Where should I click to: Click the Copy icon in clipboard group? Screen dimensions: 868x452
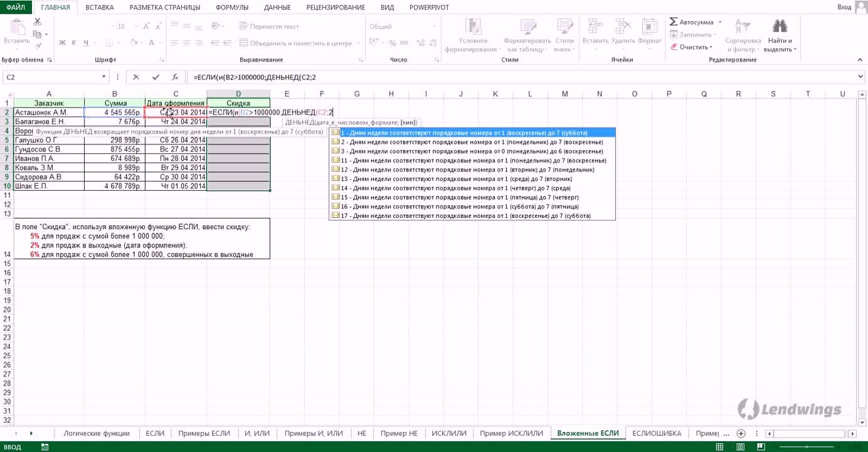(38, 34)
